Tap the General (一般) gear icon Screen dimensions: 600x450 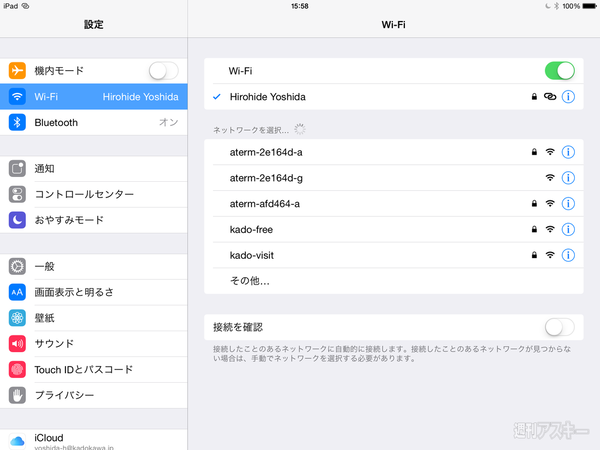point(17,266)
